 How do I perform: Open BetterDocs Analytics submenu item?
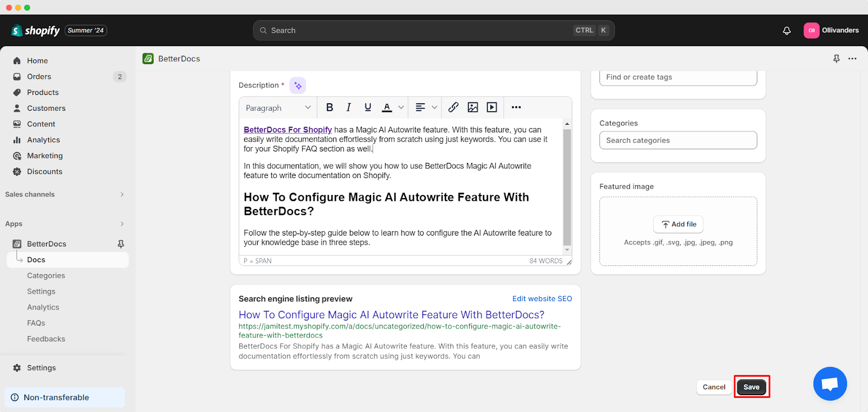pyautogui.click(x=43, y=307)
